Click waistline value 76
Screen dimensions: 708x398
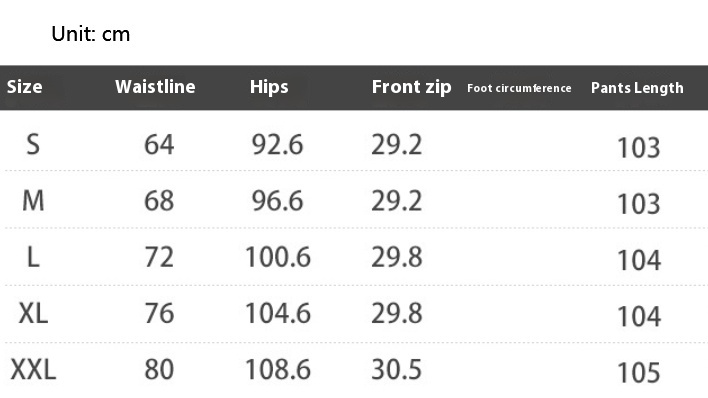[159, 313]
